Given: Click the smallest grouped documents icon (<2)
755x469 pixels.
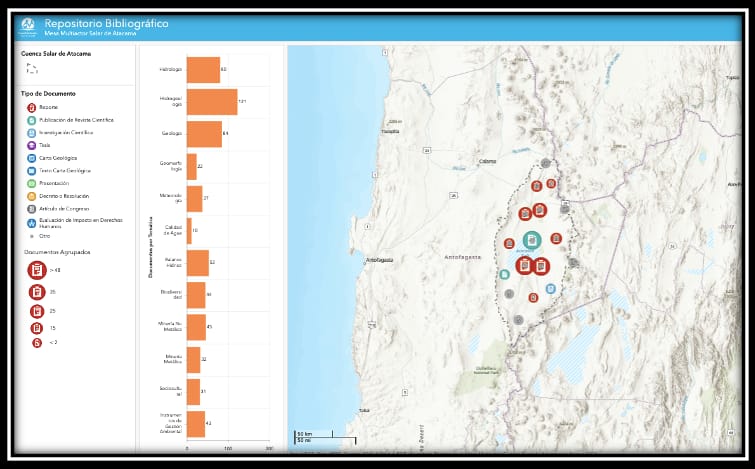Looking at the screenshot, I should click(37, 343).
